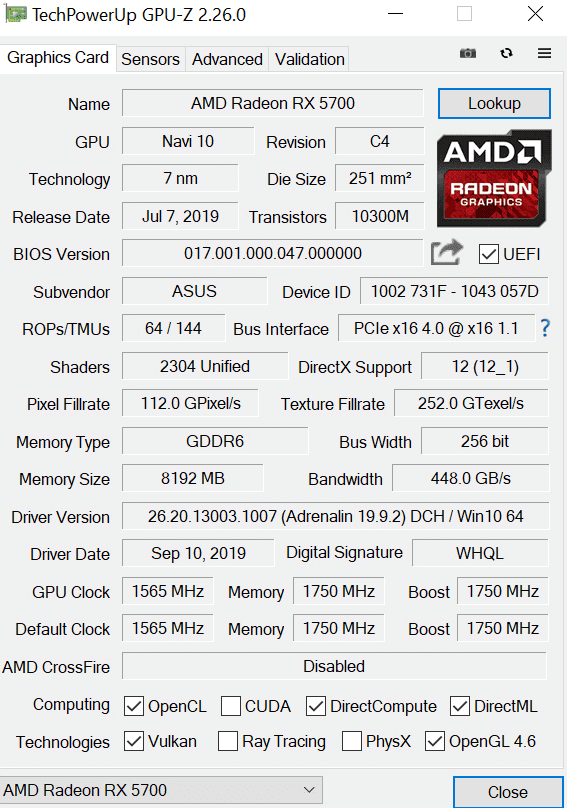Toggle the CUDA checkbox
The width and height of the screenshot is (567, 808).
pos(230,706)
